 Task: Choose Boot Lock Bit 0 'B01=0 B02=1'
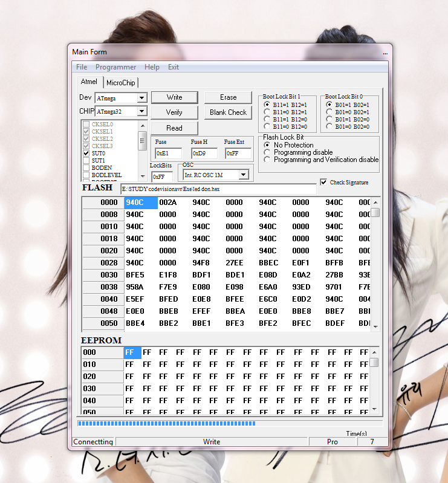tap(329, 112)
